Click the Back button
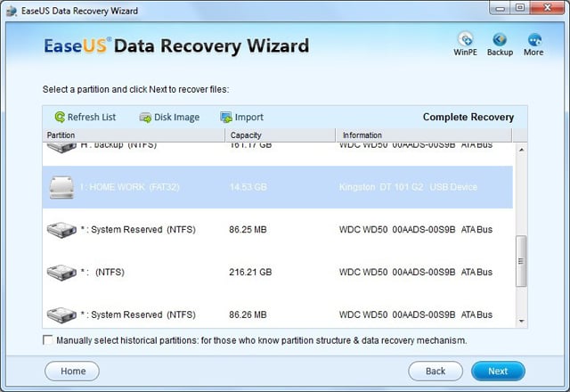The width and height of the screenshot is (570, 392). click(436, 371)
